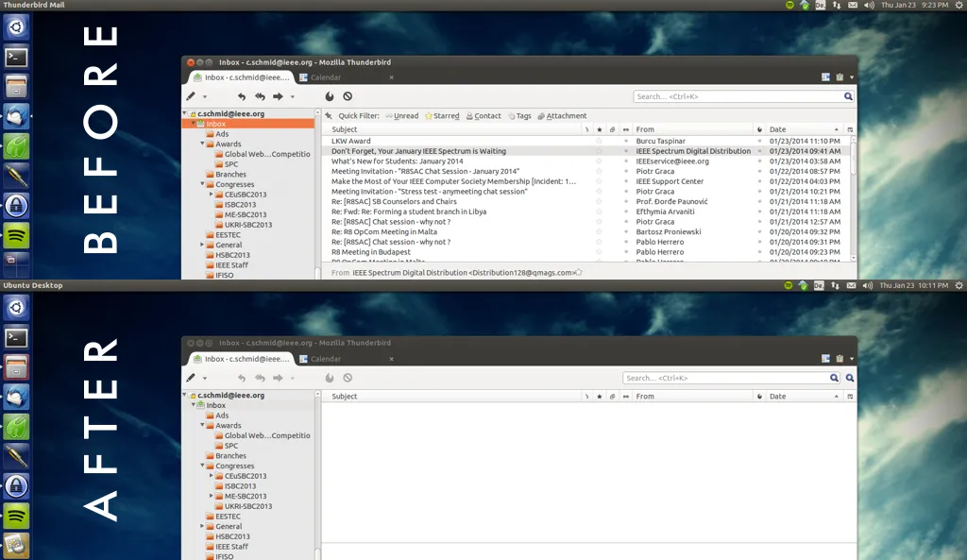Viewport: 967px width, 560px height.
Task: Click junk flame icon in AFTER window toolbar
Action: (330, 378)
